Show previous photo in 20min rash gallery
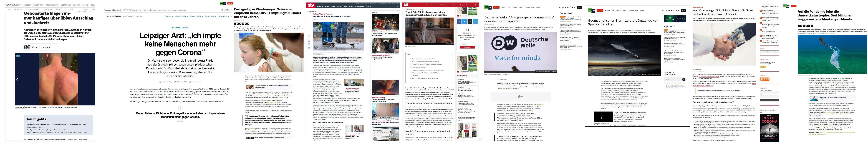 pyautogui.click(x=17, y=79)
